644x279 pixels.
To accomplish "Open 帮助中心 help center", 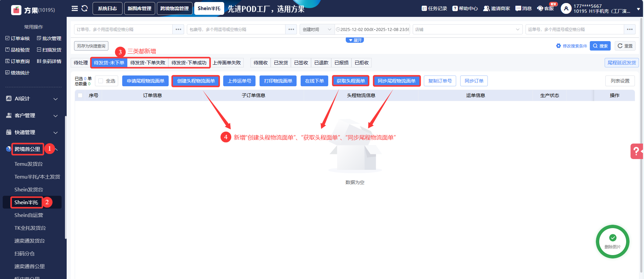I will click(x=465, y=8).
